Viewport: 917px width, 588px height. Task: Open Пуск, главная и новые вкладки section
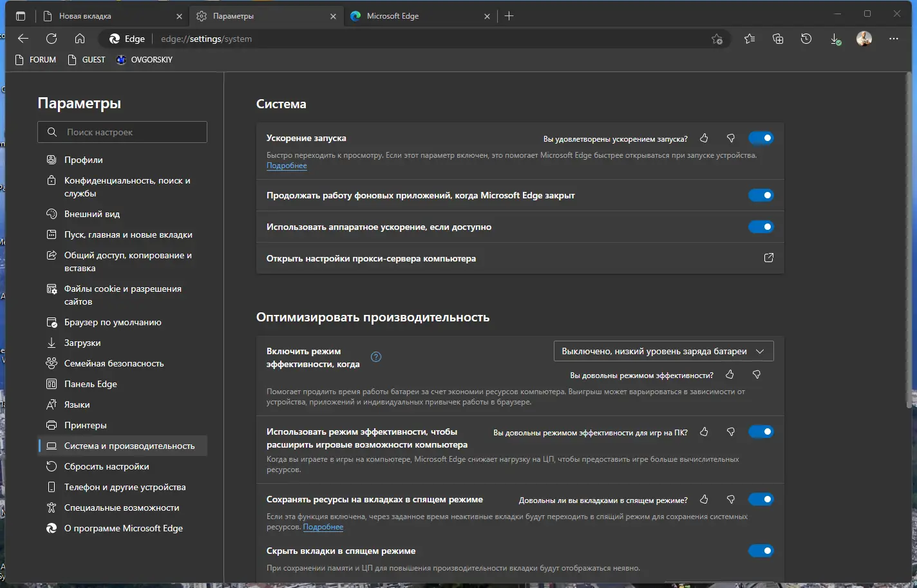pos(122,234)
